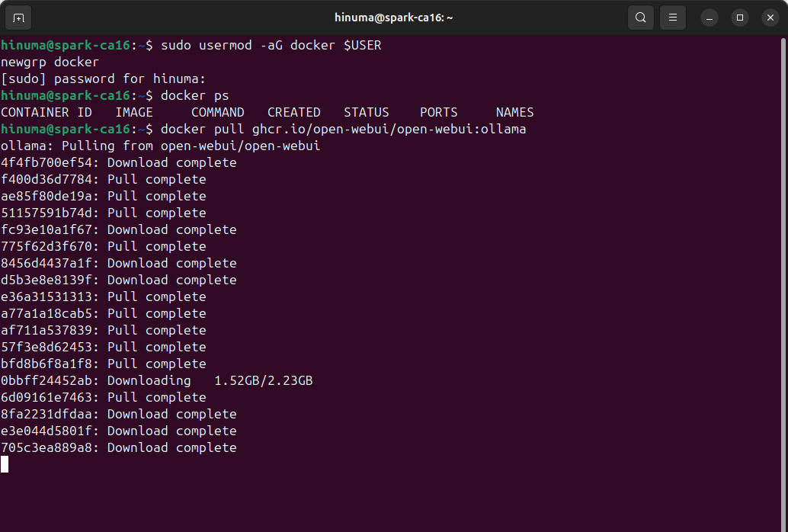The width and height of the screenshot is (788, 532).
Task: Click layer fc93e10a1f67 Download complete line
Action: pyautogui.click(x=119, y=229)
